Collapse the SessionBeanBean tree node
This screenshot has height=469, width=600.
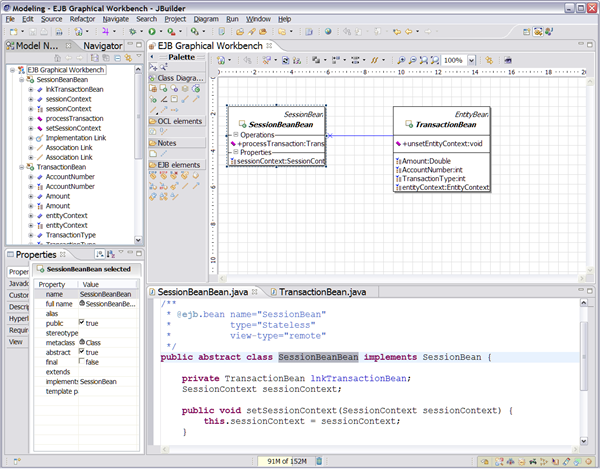coord(21,80)
